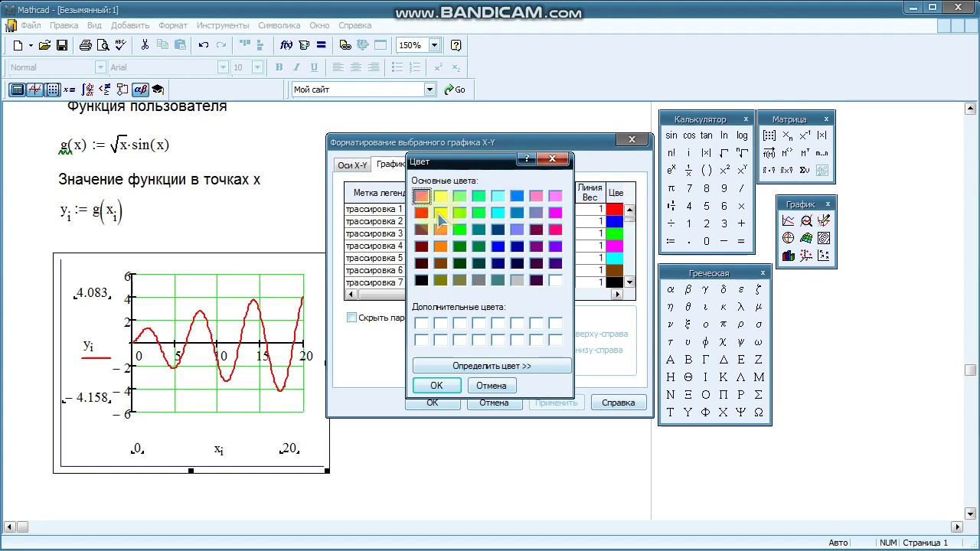Toggle the Graph toolbar icon
Viewport: 980px width, 551px height.
point(34,90)
